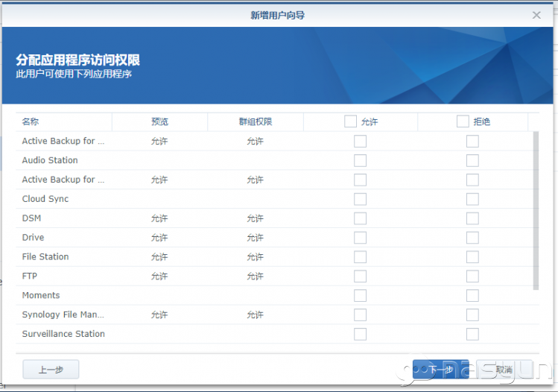Deny FTP access for this user
The width and height of the screenshot is (558, 392).
[472, 276]
